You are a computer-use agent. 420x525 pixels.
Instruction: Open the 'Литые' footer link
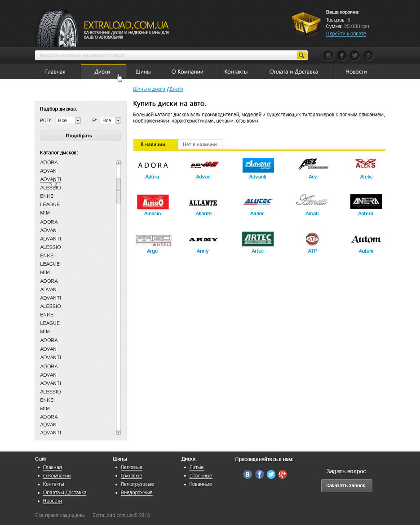pyautogui.click(x=196, y=467)
